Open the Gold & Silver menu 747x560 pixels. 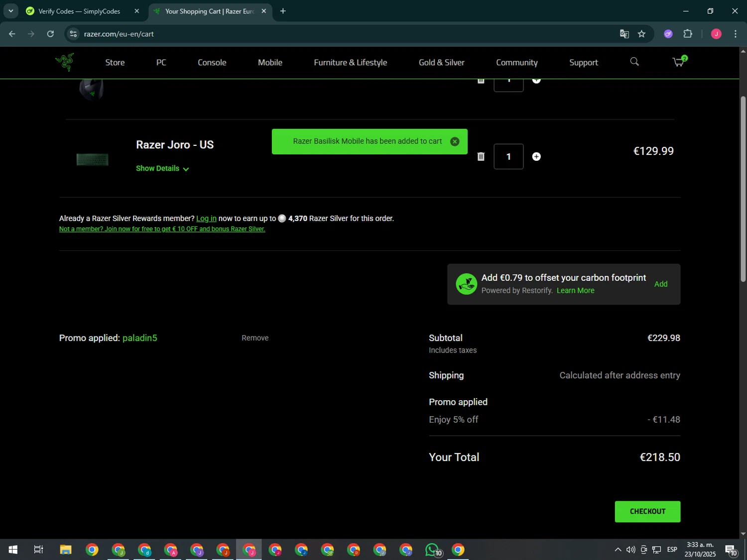(x=442, y=62)
